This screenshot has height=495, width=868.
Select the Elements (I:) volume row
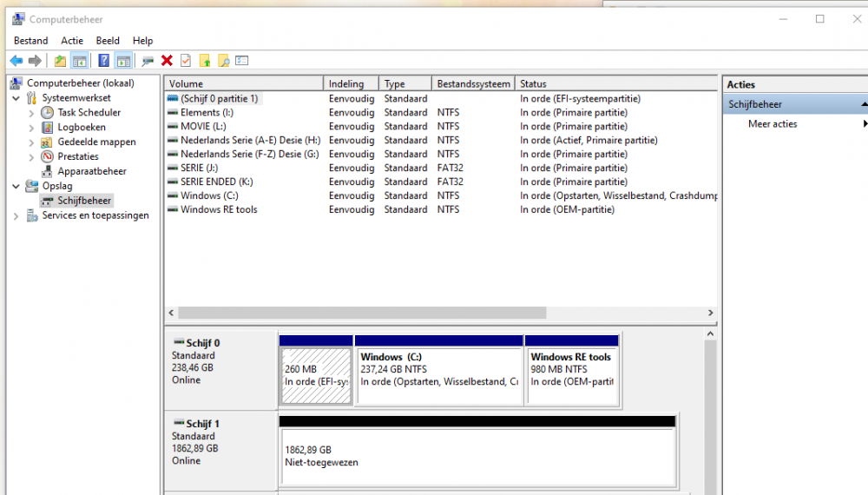441,112
